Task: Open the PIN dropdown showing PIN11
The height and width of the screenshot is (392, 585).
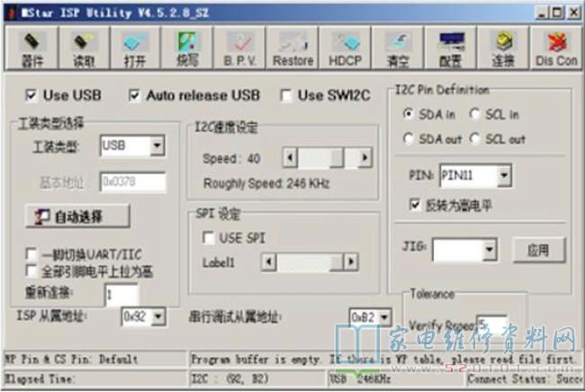Action: tap(504, 175)
